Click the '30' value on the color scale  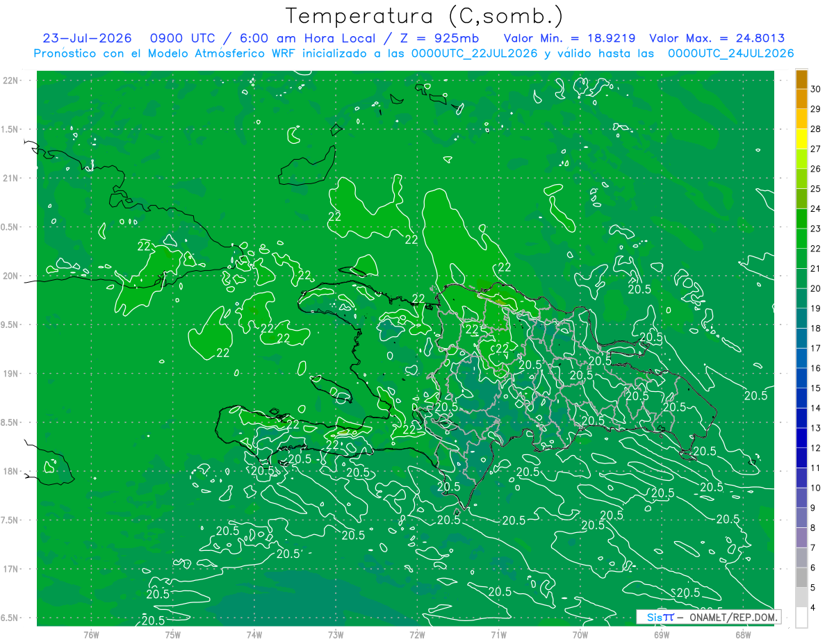pyautogui.click(x=816, y=89)
